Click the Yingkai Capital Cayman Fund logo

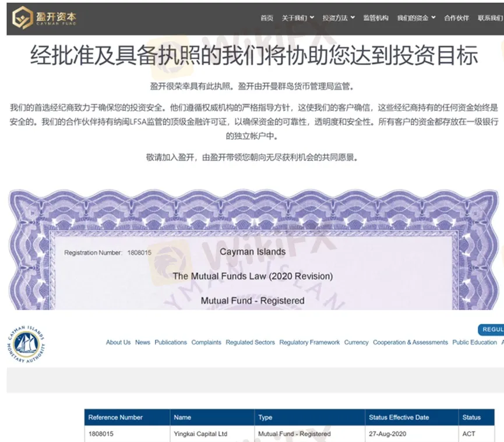[44, 17]
